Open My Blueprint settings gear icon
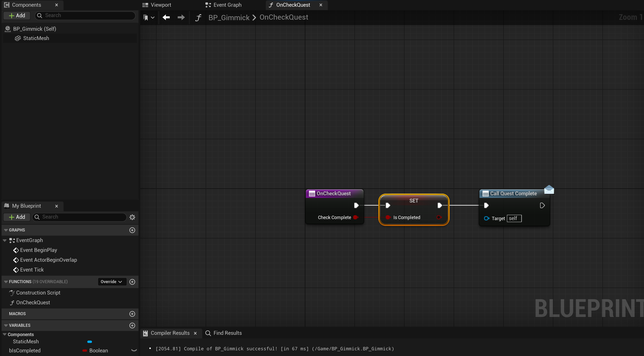 (132, 217)
